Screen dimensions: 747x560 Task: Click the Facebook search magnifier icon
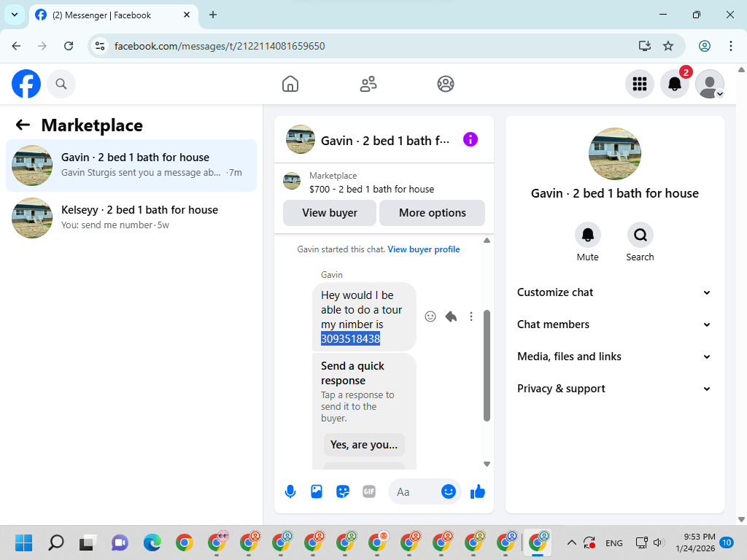pos(61,84)
